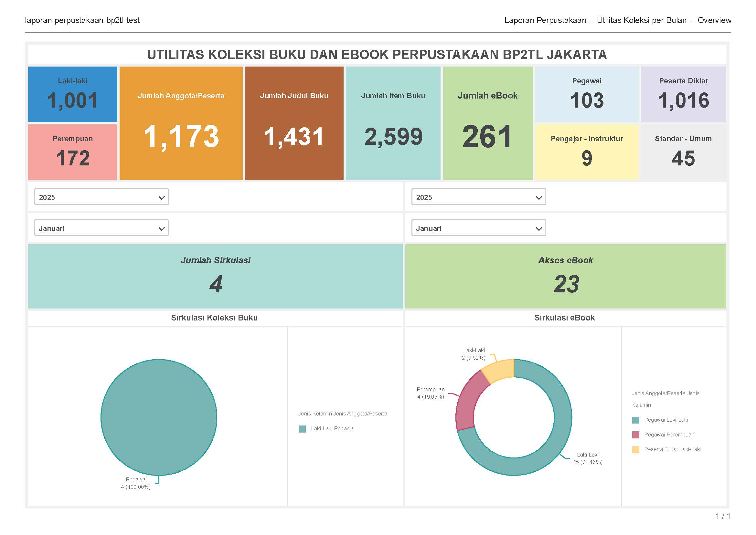Viewport: 756px width, 535px height.
Task: Click the Jumlah Anggota/Peserta orange tile
Action: [181, 123]
